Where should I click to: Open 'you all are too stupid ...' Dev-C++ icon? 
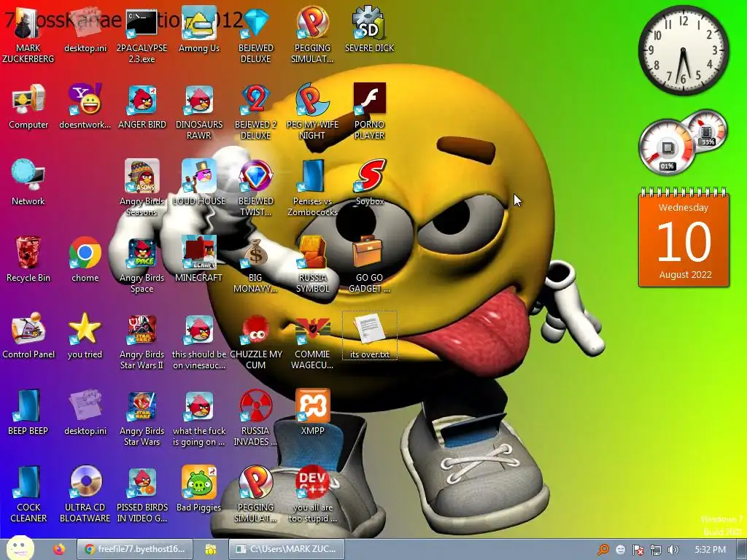pyautogui.click(x=312, y=495)
